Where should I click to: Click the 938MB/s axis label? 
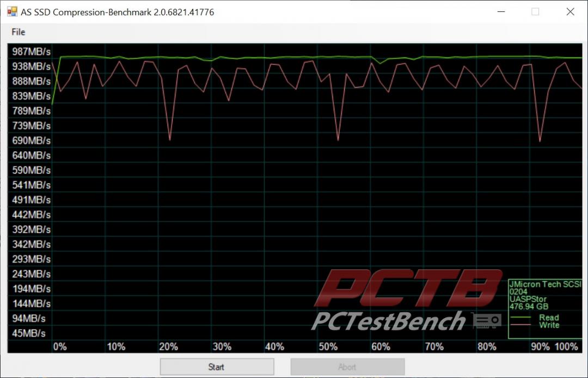tap(31, 66)
